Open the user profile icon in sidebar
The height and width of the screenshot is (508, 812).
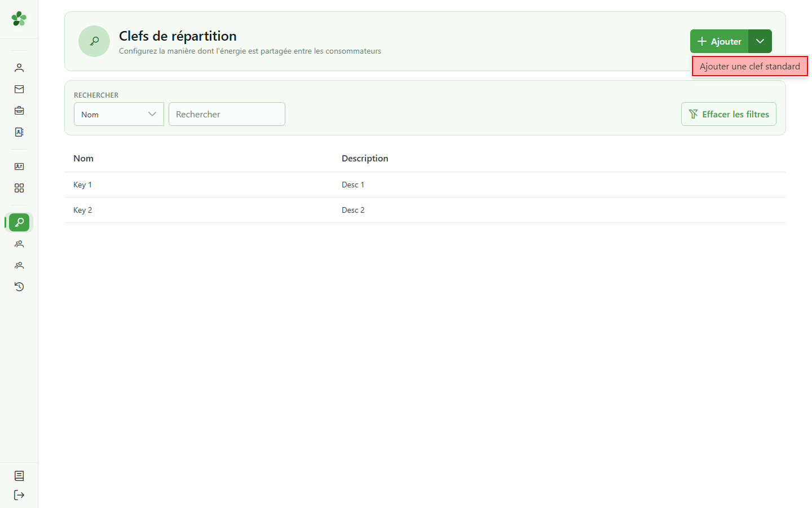[x=19, y=68]
